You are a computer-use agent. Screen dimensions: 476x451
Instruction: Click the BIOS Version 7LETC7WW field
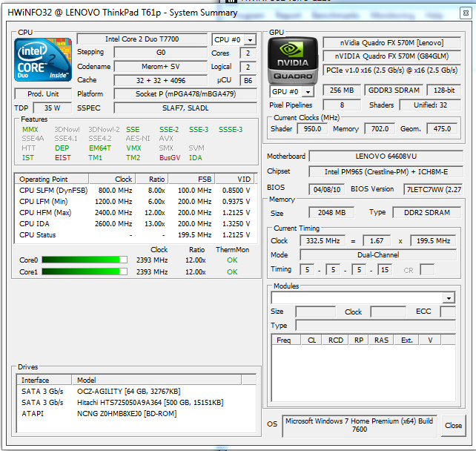click(434, 189)
